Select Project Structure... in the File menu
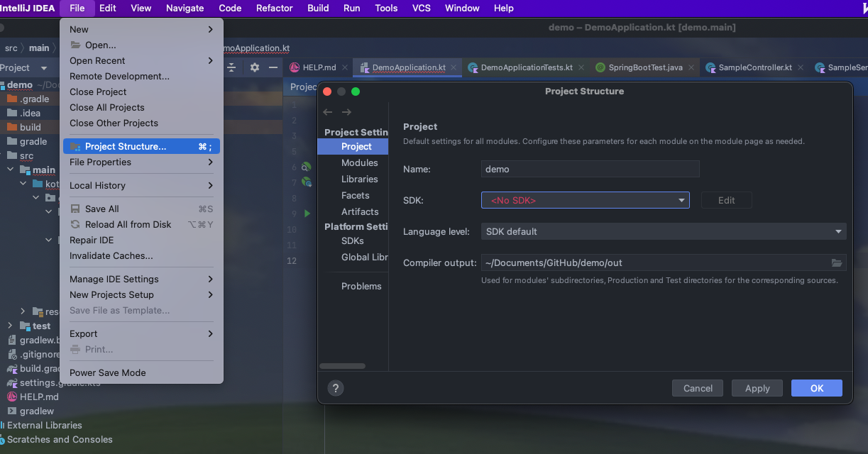Image resolution: width=868 pixels, height=454 pixels. (142, 146)
